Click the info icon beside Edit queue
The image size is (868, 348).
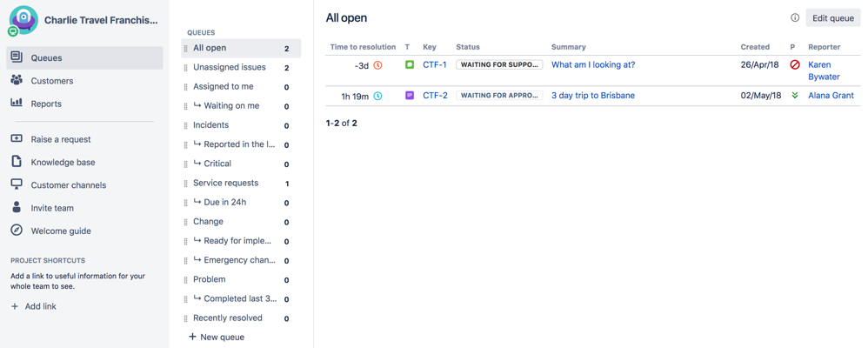tap(794, 18)
